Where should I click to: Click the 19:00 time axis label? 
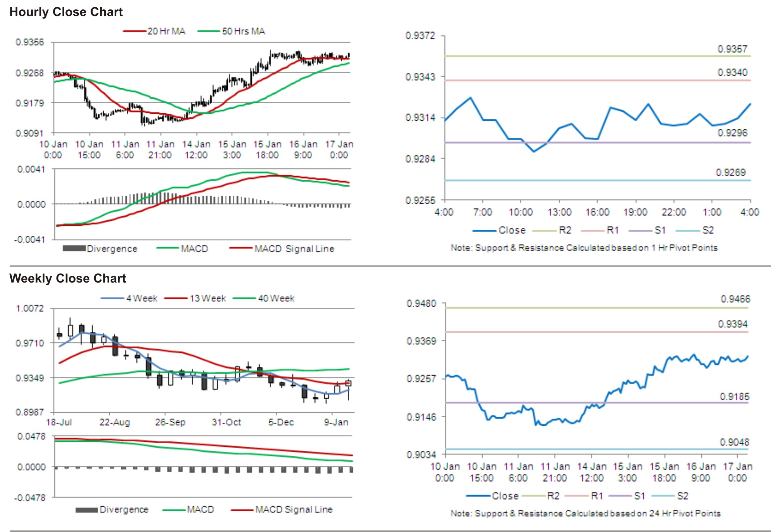[635, 212]
